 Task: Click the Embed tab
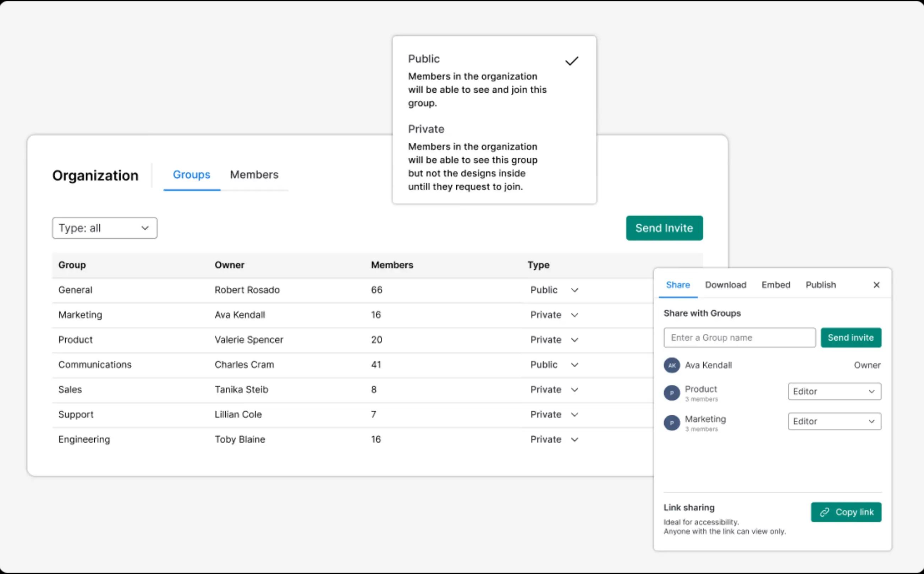click(775, 284)
